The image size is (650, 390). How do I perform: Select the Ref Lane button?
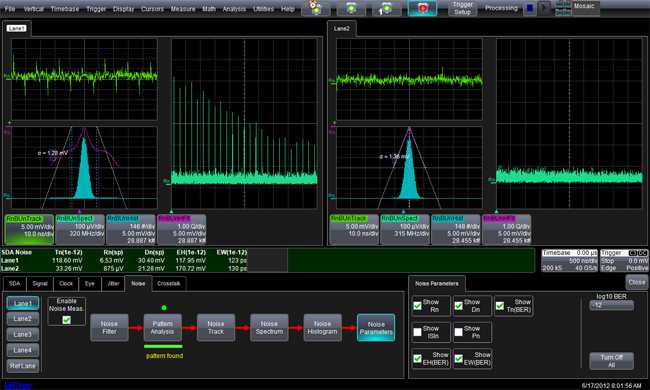pos(23,366)
